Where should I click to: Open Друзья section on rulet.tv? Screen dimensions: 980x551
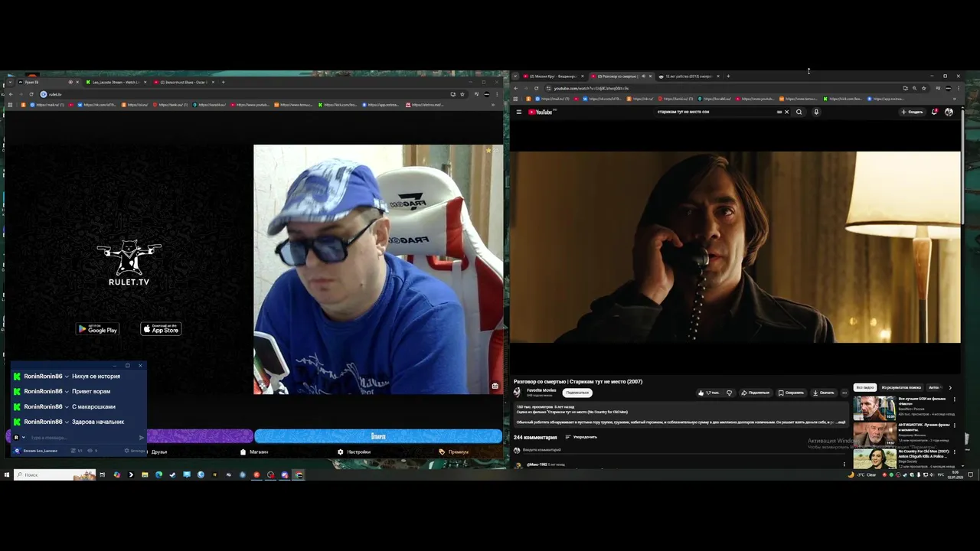[x=158, y=452]
